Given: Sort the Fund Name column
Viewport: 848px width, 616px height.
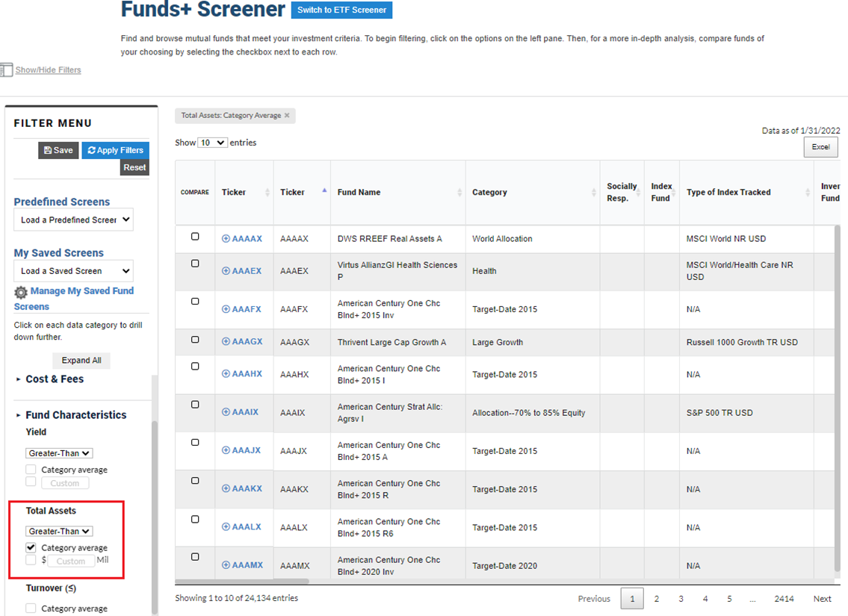Looking at the screenshot, I should coord(459,193).
